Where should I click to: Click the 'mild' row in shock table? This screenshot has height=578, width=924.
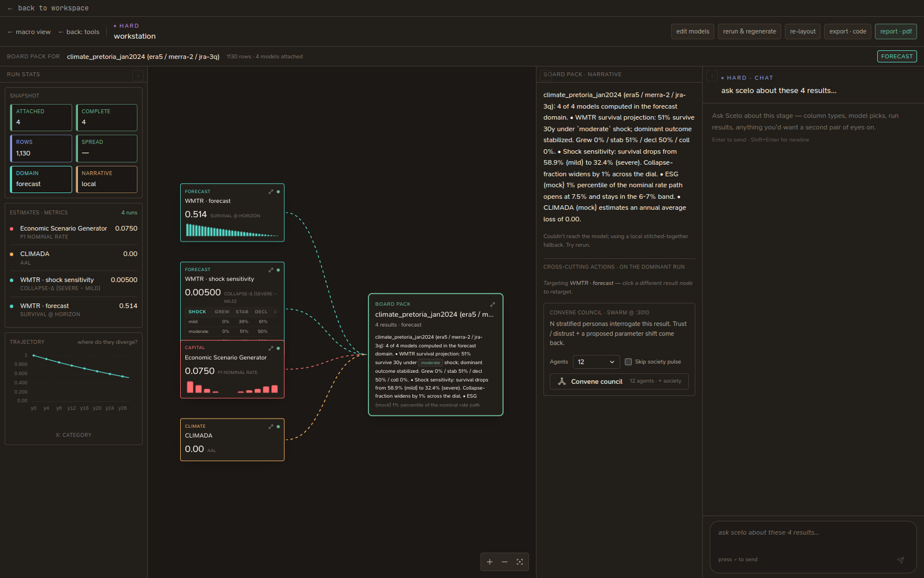tap(232, 322)
